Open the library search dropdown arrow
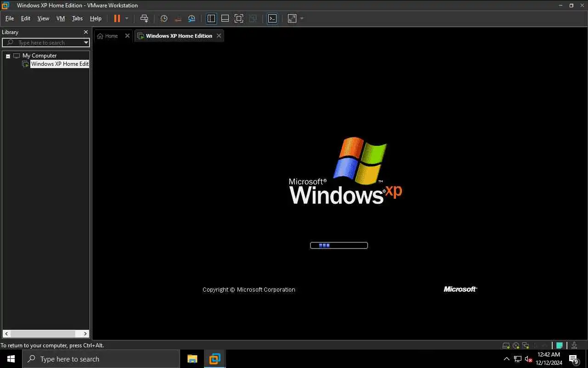The image size is (588, 368). click(x=86, y=43)
